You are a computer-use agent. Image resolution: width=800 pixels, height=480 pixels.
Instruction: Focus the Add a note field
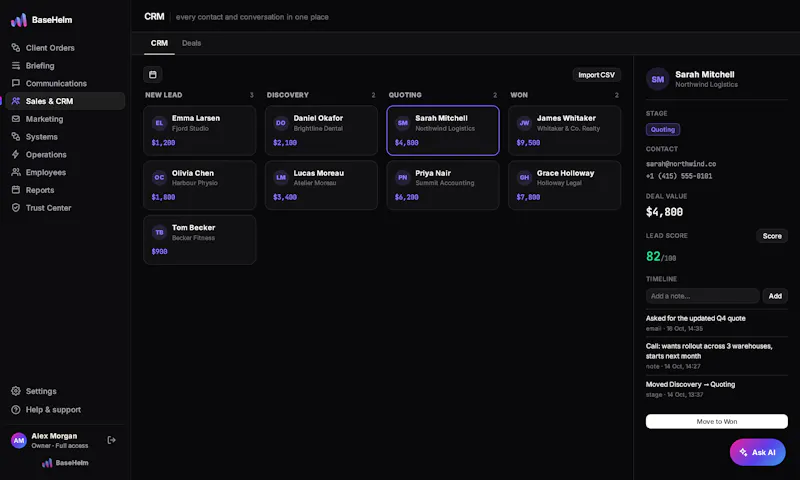[x=702, y=296]
